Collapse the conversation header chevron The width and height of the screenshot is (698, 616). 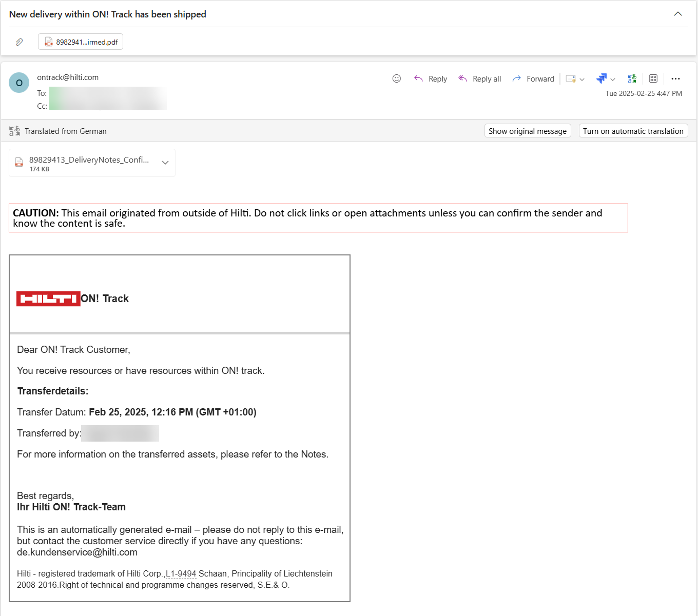678,14
